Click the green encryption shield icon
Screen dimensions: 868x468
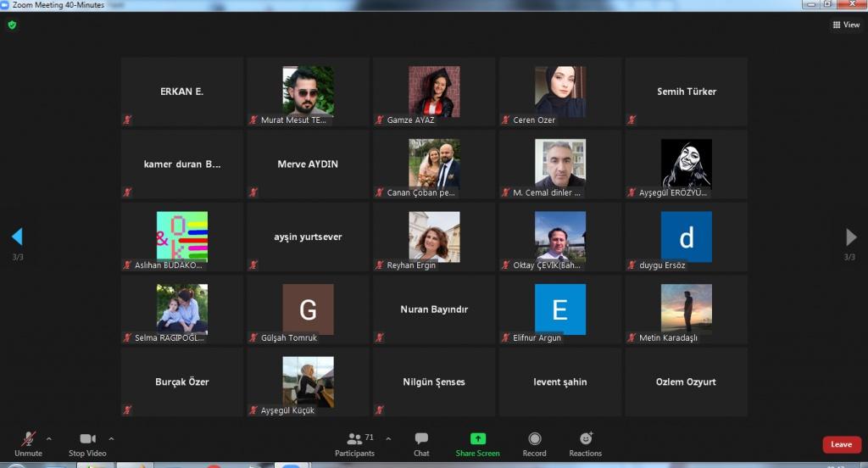(12, 25)
